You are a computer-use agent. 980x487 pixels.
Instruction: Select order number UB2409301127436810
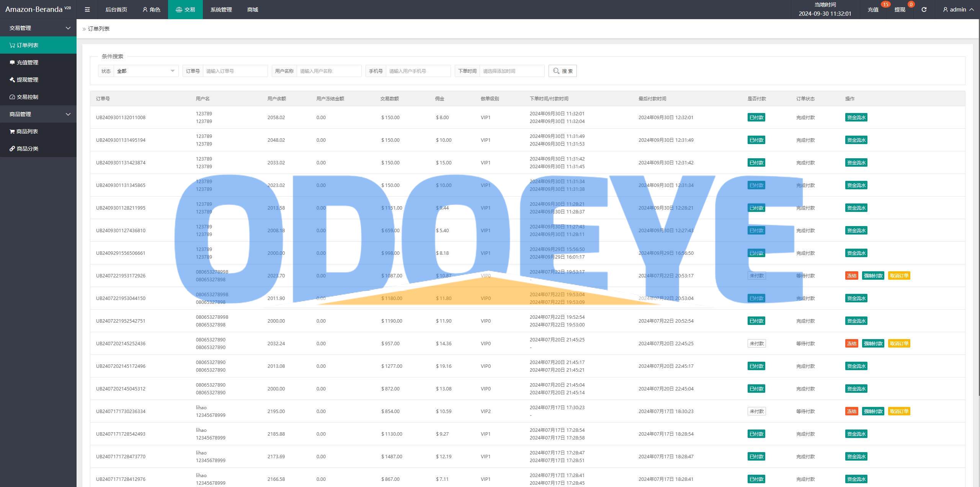coord(121,231)
